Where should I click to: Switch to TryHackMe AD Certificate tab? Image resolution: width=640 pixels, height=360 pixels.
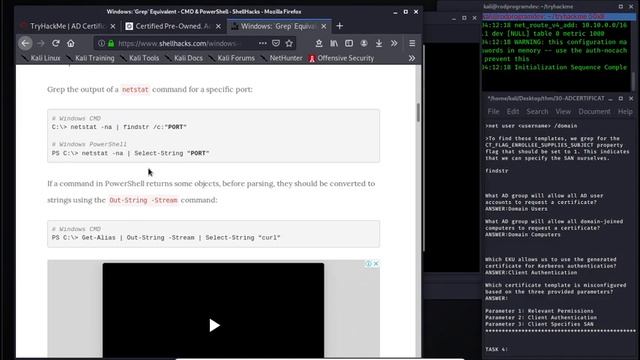click(x=69, y=26)
